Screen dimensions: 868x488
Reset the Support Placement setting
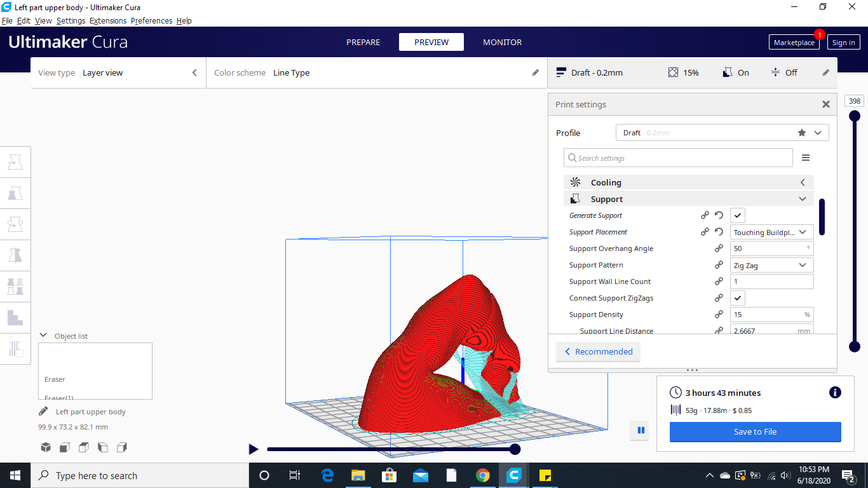click(719, 232)
